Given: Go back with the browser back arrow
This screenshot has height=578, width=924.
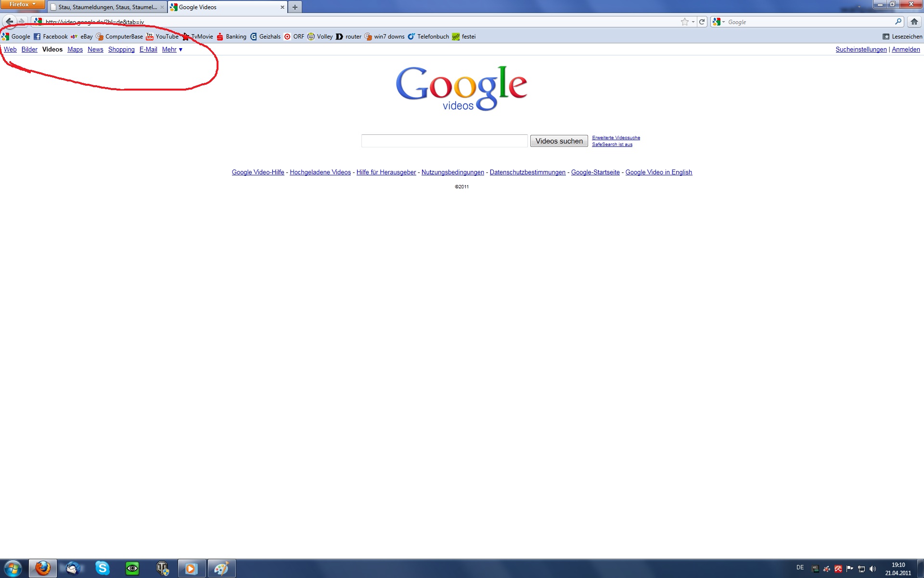Looking at the screenshot, I should point(9,22).
